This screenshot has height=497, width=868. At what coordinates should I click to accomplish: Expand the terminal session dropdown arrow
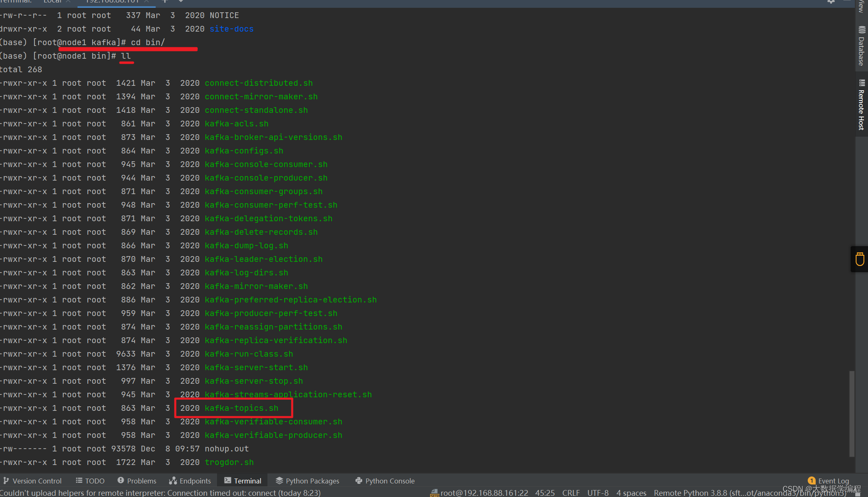pyautogui.click(x=180, y=1)
